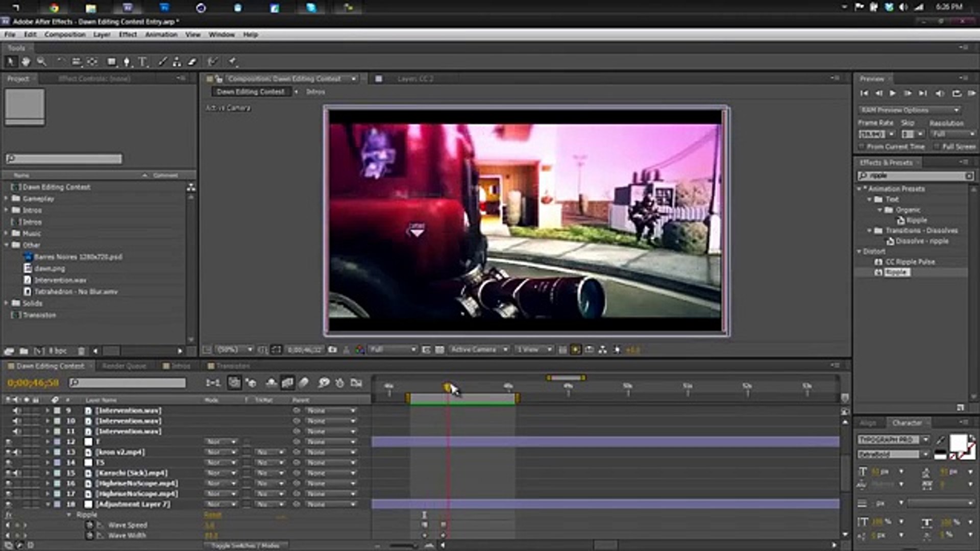Take a snapshot of the Composition view
Screen dimensions: 980x551
pos(332,349)
